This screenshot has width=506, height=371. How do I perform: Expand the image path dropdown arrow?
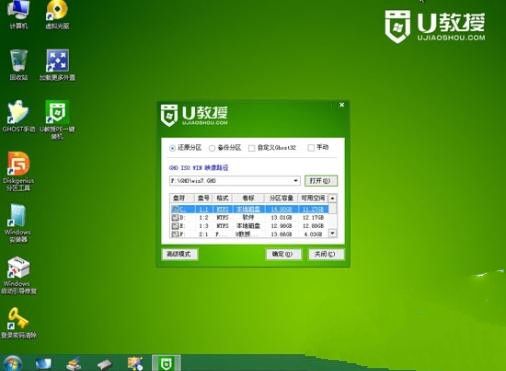(296, 181)
